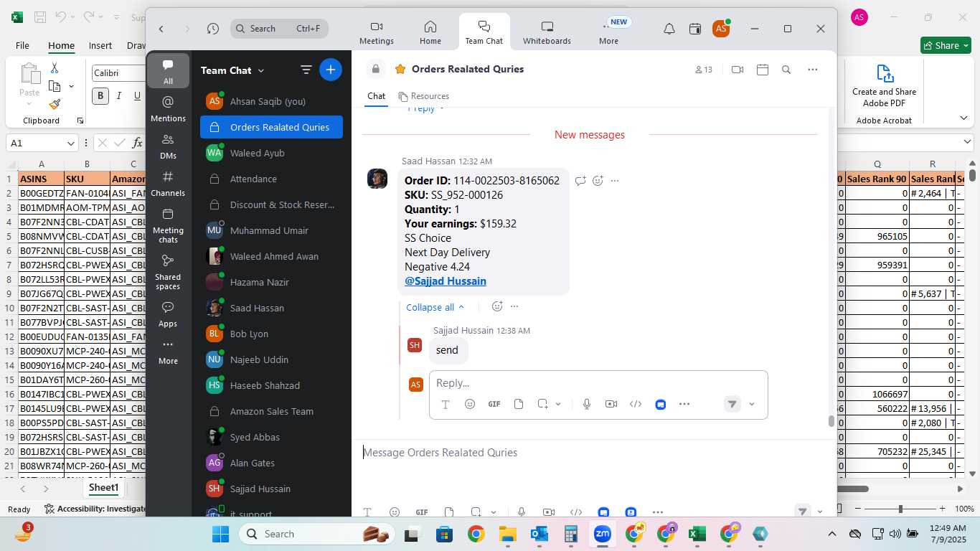Start a video meeting from channel header
The height and width of the screenshot is (551, 980).
[x=737, y=70]
